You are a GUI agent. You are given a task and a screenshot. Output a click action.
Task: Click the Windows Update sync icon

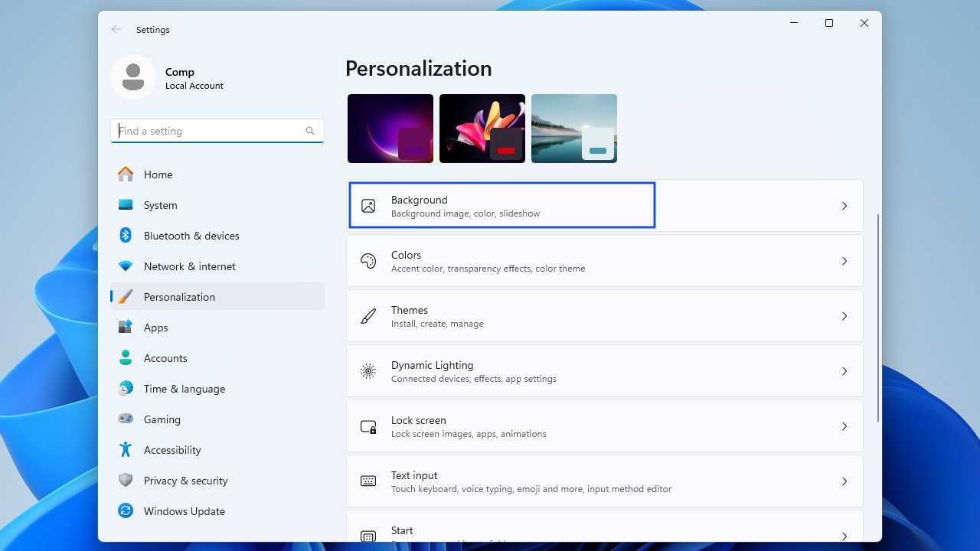[126, 511]
